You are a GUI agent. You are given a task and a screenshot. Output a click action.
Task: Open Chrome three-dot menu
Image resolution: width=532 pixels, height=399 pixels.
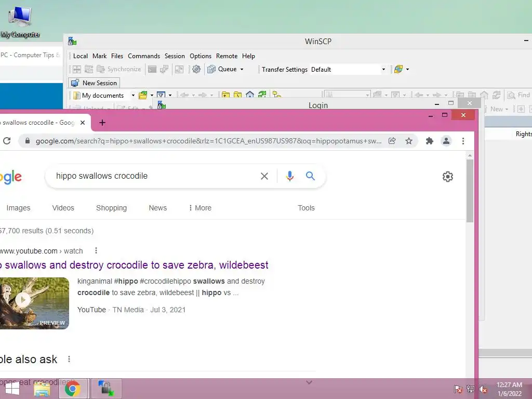pos(463,141)
